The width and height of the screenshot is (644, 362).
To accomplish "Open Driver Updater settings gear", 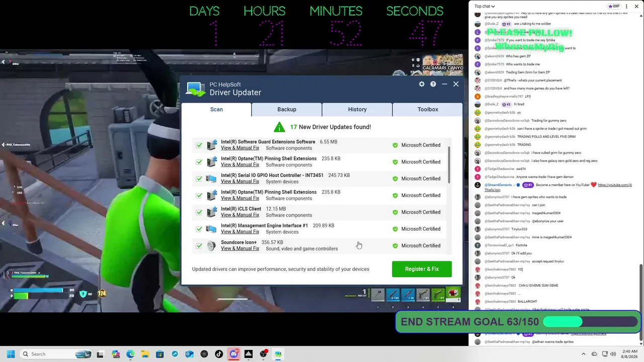I will (422, 84).
